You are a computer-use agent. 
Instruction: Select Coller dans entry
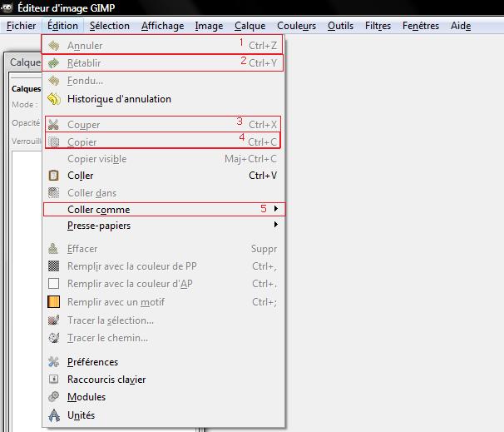point(164,192)
